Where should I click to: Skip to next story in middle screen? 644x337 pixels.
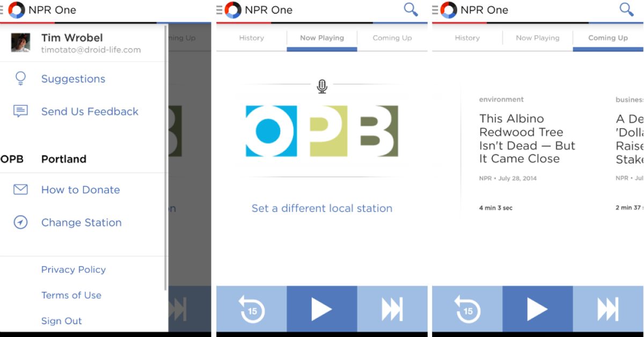(x=392, y=309)
